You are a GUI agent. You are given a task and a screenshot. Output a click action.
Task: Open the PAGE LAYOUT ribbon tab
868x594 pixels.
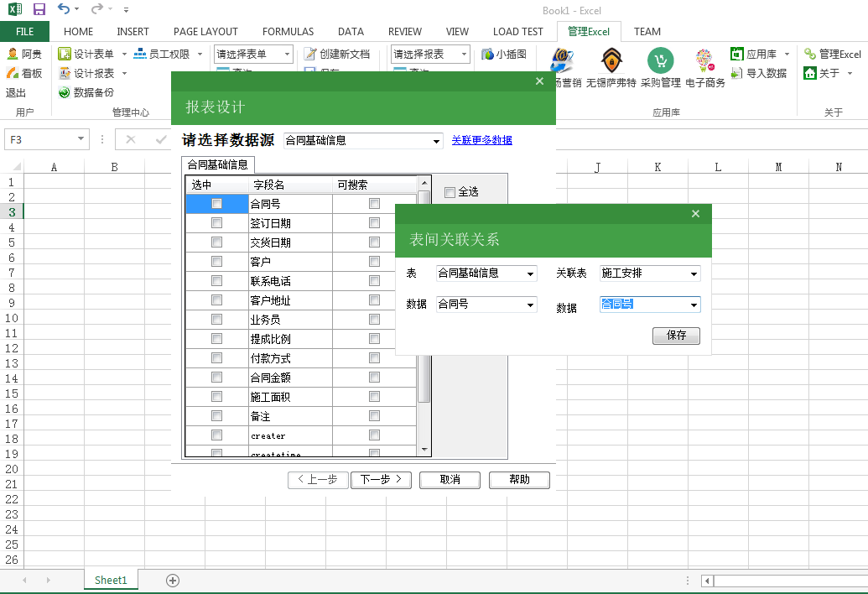click(x=205, y=32)
